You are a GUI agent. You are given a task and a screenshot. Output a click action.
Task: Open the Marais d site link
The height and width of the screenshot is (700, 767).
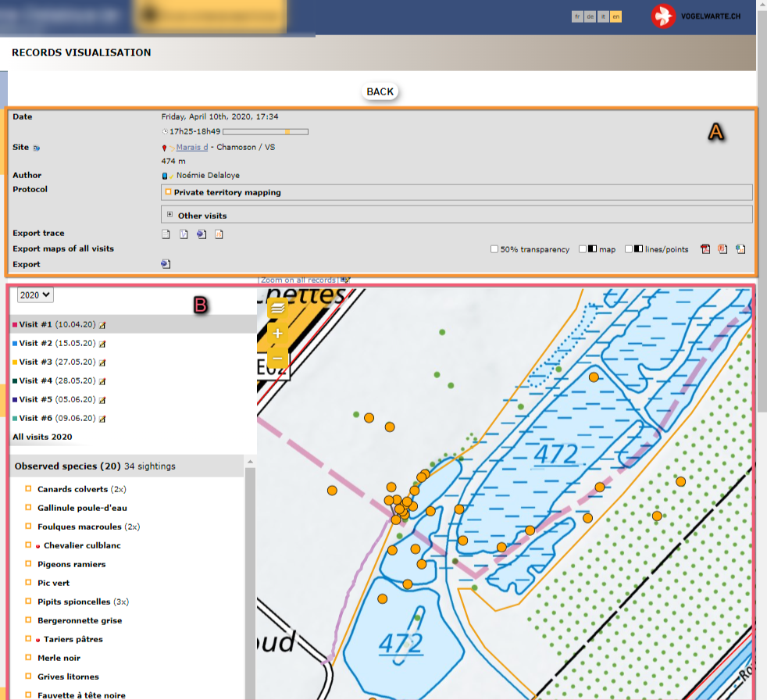pyautogui.click(x=191, y=148)
